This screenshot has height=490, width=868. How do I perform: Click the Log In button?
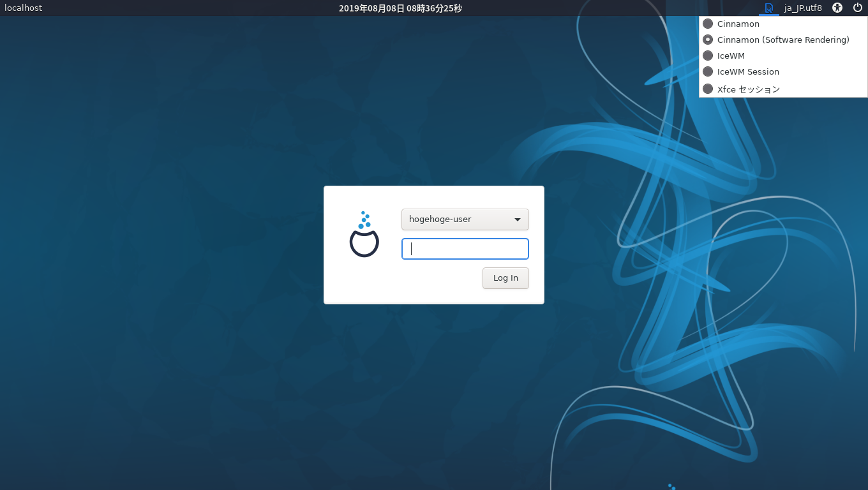click(x=505, y=278)
